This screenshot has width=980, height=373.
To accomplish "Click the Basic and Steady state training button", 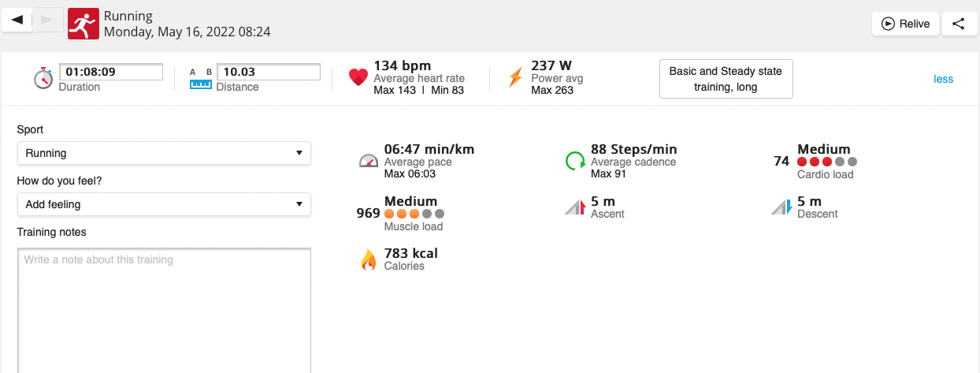I will (x=726, y=79).
